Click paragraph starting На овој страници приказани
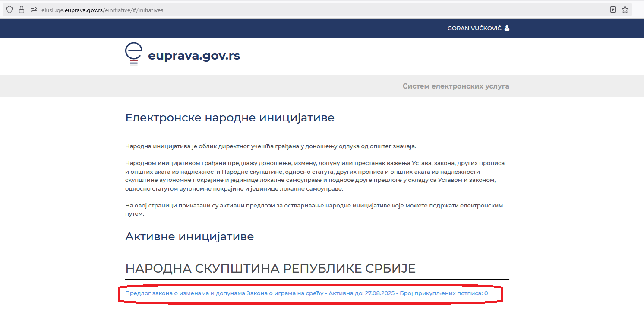Image resolution: width=644 pixels, height=312 pixels. tap(314, 210)
